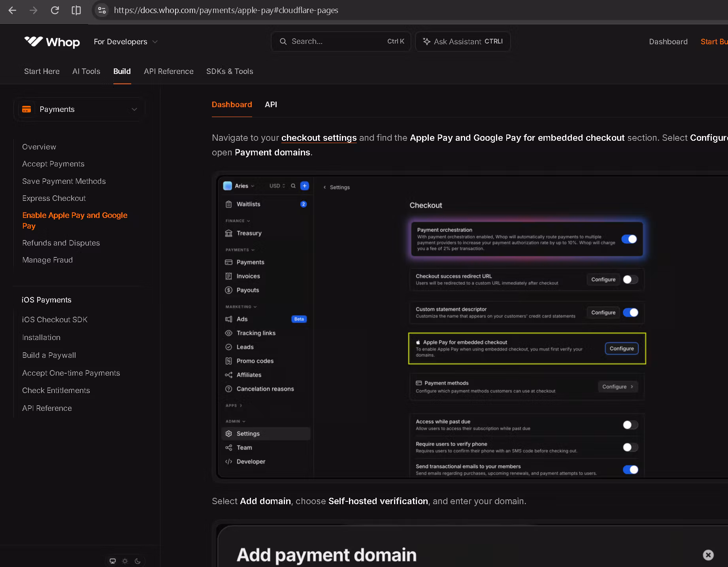Go back using the browser back arrow
Image resolution: width=728 pixels, height=567 pixels.
click(12, 10)
